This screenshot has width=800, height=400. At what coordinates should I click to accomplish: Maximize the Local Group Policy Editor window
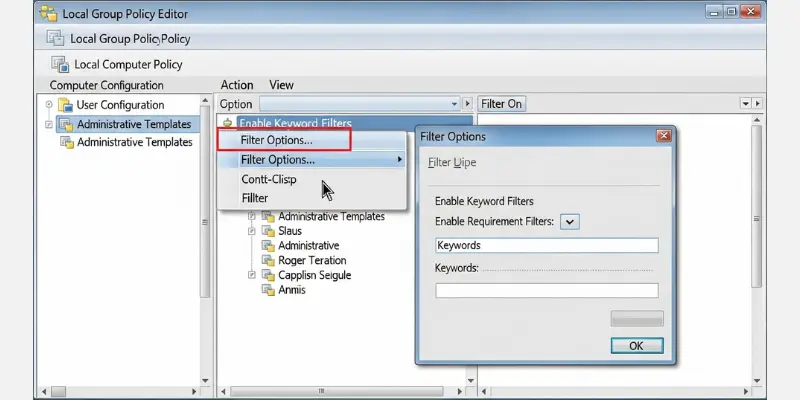click(732, 11)
